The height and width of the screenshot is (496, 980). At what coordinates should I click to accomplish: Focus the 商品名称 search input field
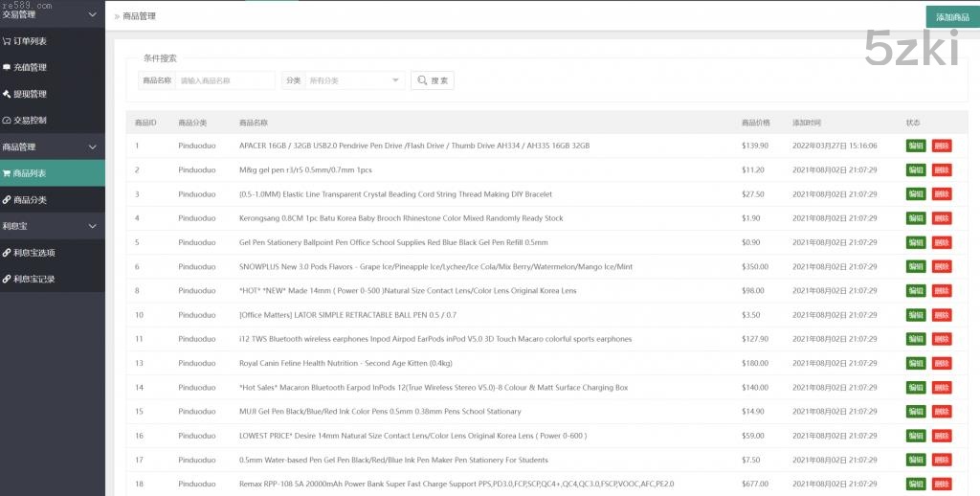[x=225, y=80]
